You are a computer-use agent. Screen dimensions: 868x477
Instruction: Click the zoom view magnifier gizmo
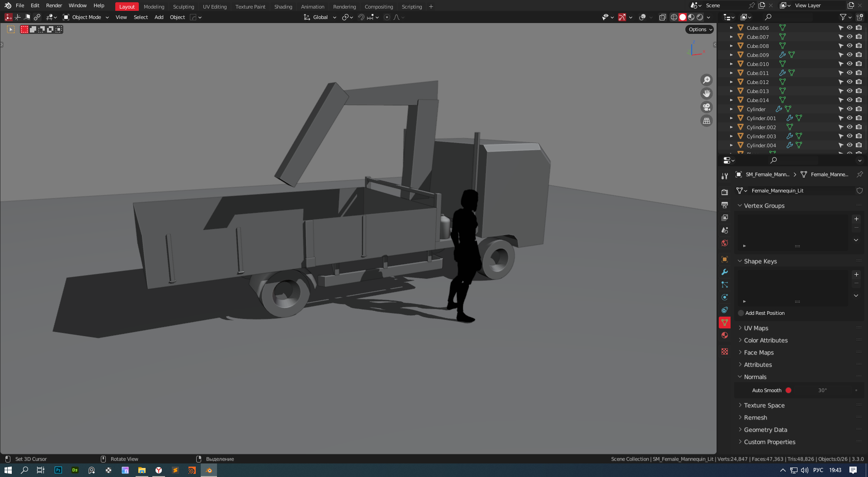tap(706, 80)
